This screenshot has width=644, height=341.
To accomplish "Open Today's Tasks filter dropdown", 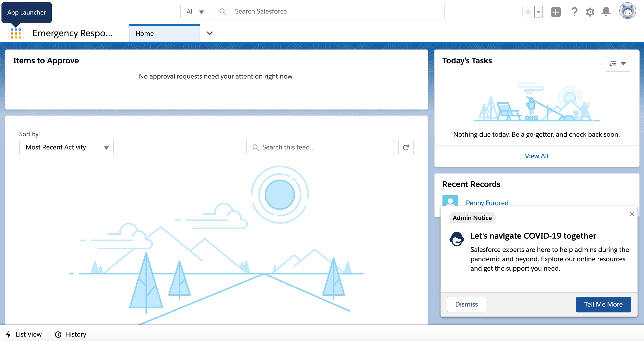I will [617, 64].
